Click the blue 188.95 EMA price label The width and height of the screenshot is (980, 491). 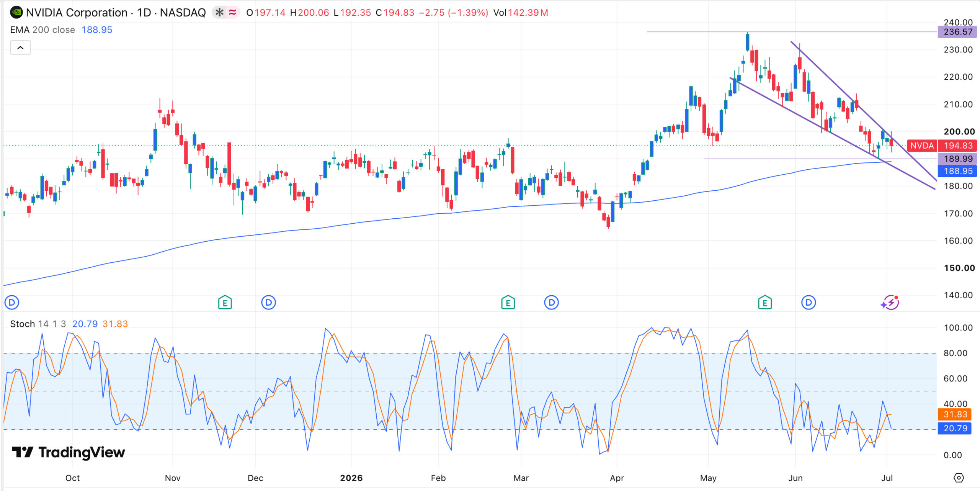coord(958,171)
